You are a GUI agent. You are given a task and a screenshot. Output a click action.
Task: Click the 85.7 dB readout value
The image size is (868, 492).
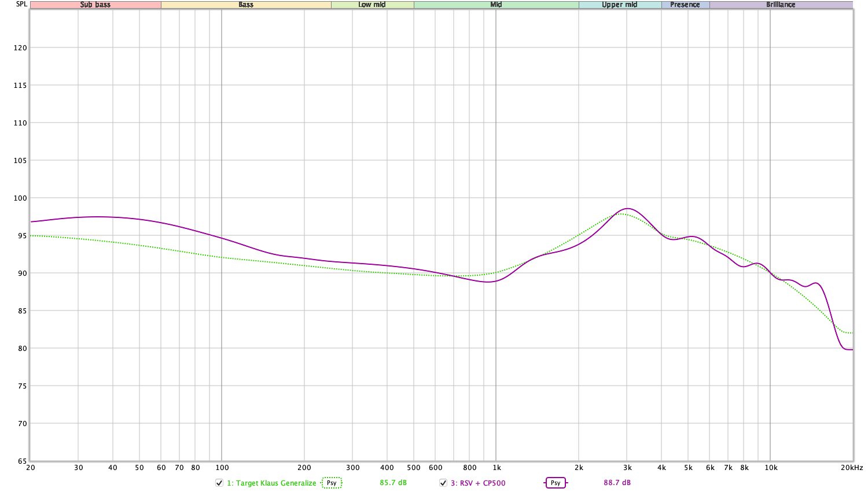393,483
